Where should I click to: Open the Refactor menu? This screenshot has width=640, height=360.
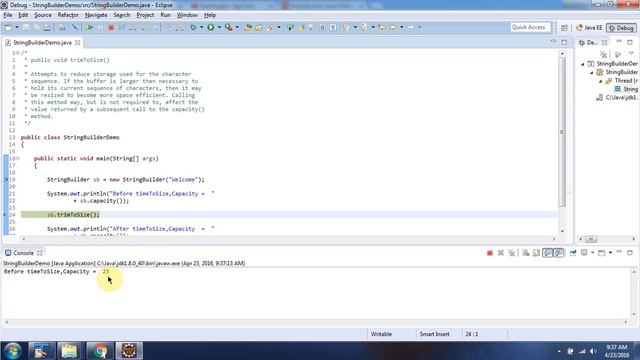68,15
